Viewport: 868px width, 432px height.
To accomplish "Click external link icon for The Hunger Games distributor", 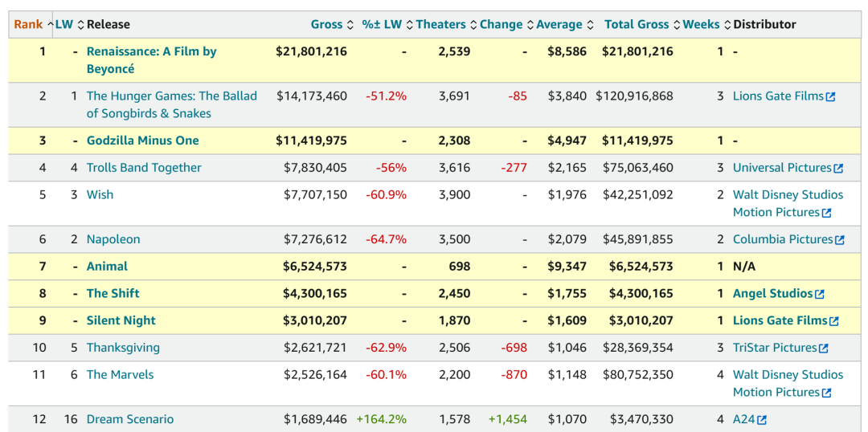I will 830,97.
